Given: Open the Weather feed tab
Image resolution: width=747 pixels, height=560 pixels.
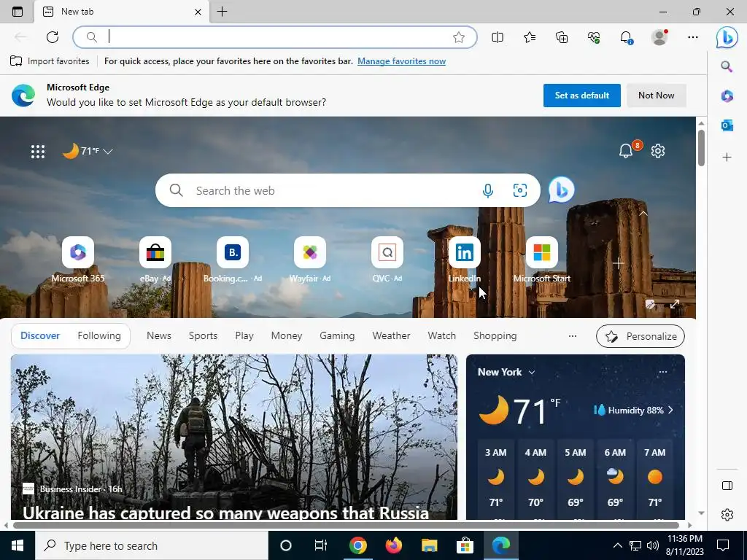Looking at the screenshot, I should pos(391,335).
